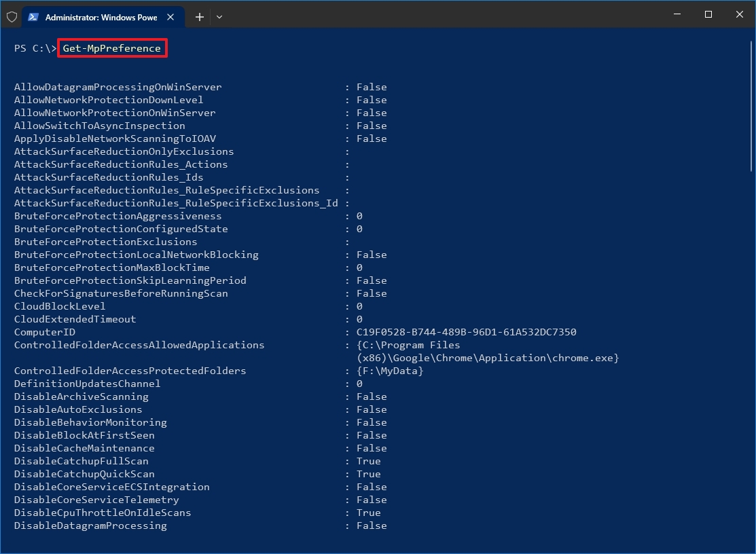Click BruteForceProtectionExclusions property name
This screenshot has width=756, height=554.
coord(105,242)
